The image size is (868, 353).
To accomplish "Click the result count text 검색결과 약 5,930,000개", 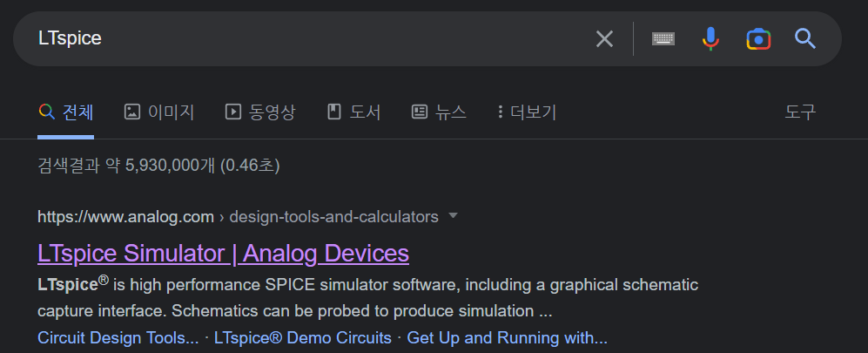I will [125, 166].
